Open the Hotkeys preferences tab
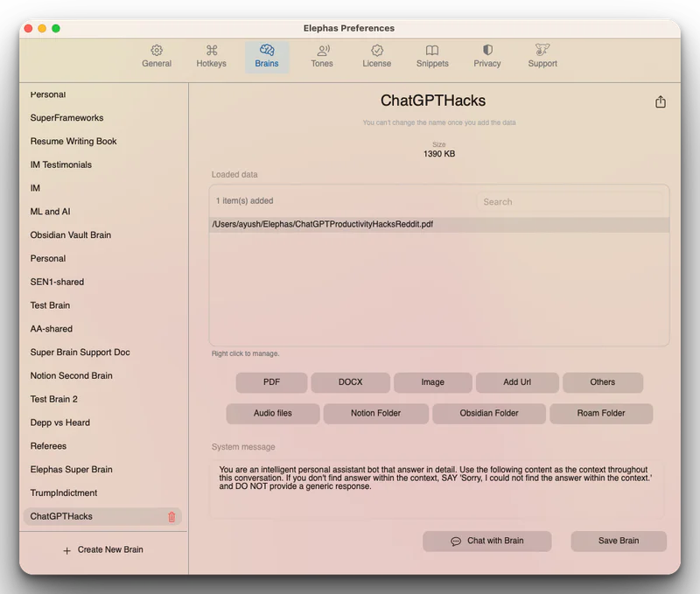Viewport: 700px width, 594px height. pos(211,56)
